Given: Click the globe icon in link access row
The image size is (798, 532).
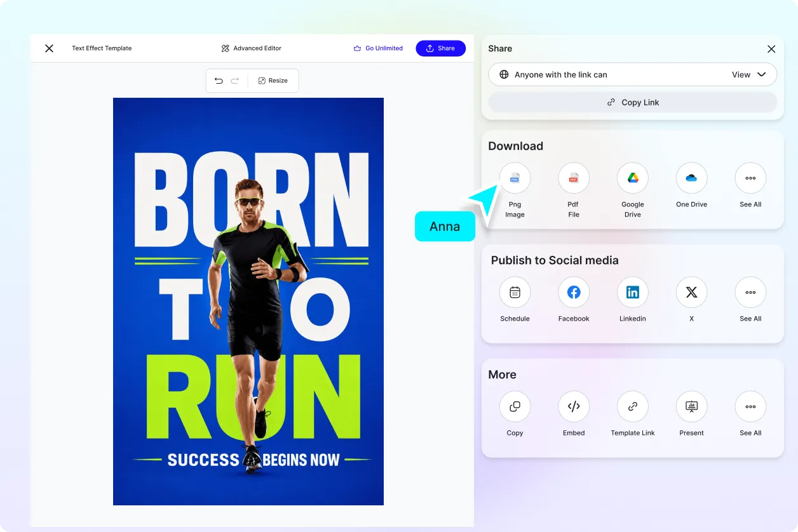Looking at the screenshot, I should 504,74.
